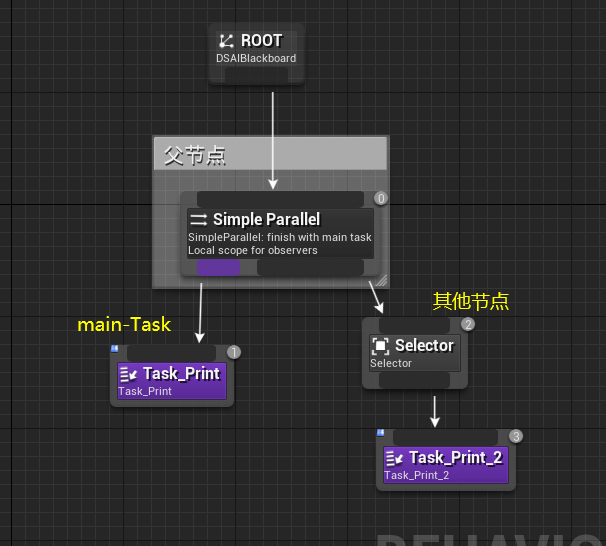Click blueprint marker on Task_Print_2 node
This screenshot has width=606, height=546.
point(381,432)
